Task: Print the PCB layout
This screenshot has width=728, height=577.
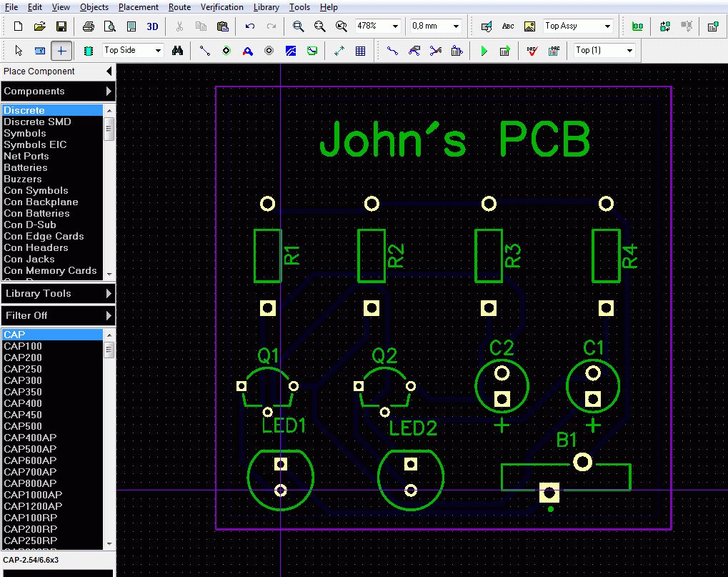Action: click(88, 26)
